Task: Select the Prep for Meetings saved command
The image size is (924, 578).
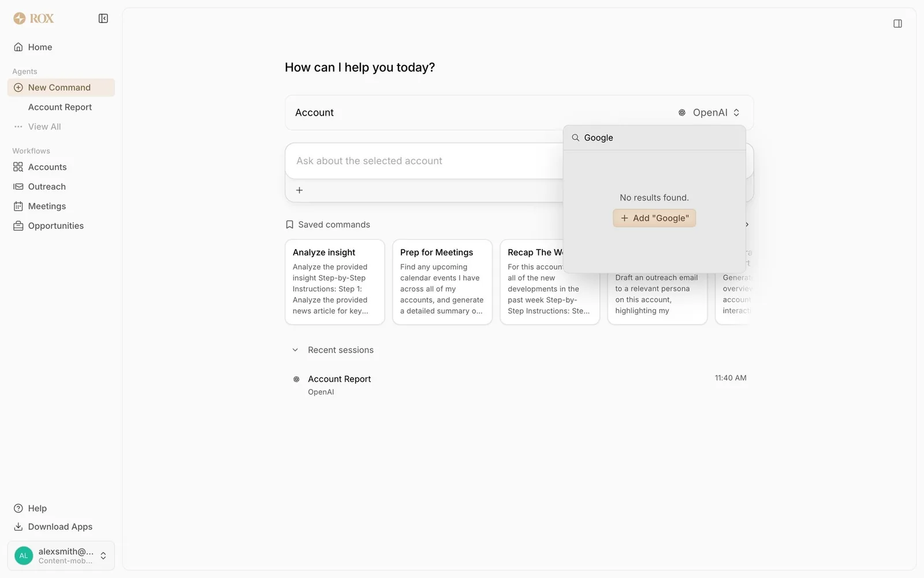Action: click(x=442, y=282)
